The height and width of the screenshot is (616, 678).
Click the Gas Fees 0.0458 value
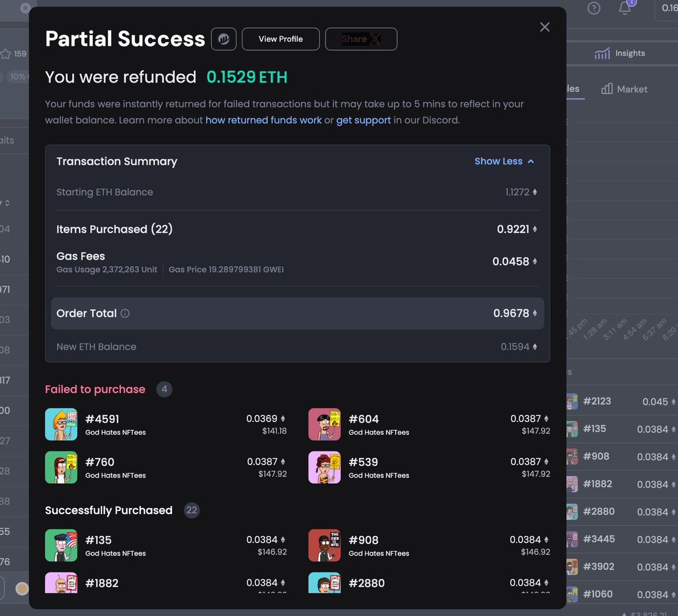coord(511,262)
